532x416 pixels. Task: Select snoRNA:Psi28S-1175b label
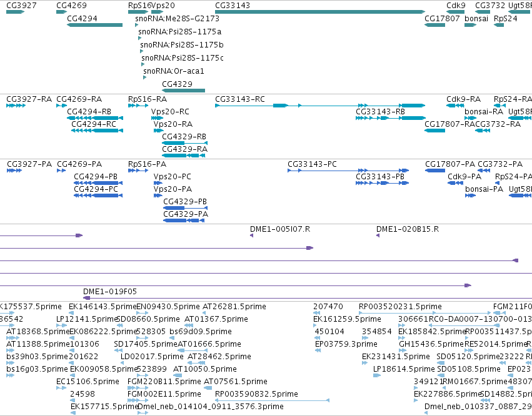pyautogui.click(x=181, y=45)
